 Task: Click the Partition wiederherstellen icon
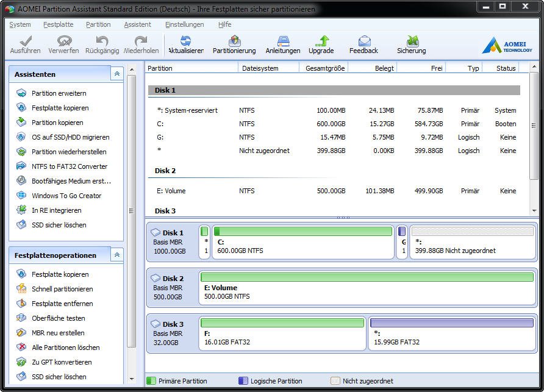click(x=21, y=152)
